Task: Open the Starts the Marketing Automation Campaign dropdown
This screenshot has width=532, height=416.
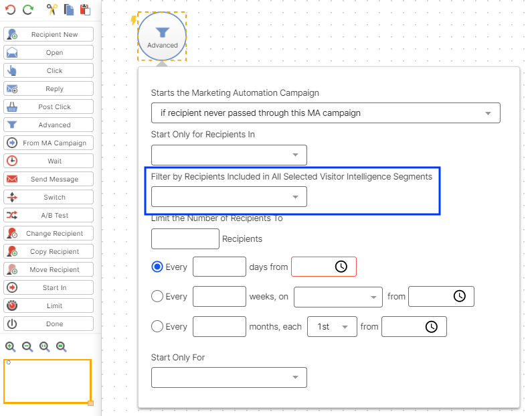Action: pos(326,113)
